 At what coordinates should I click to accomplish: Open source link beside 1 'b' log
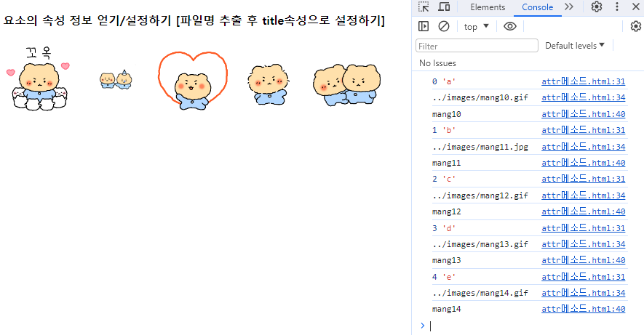pyautogui.click(x=583, y=130)
